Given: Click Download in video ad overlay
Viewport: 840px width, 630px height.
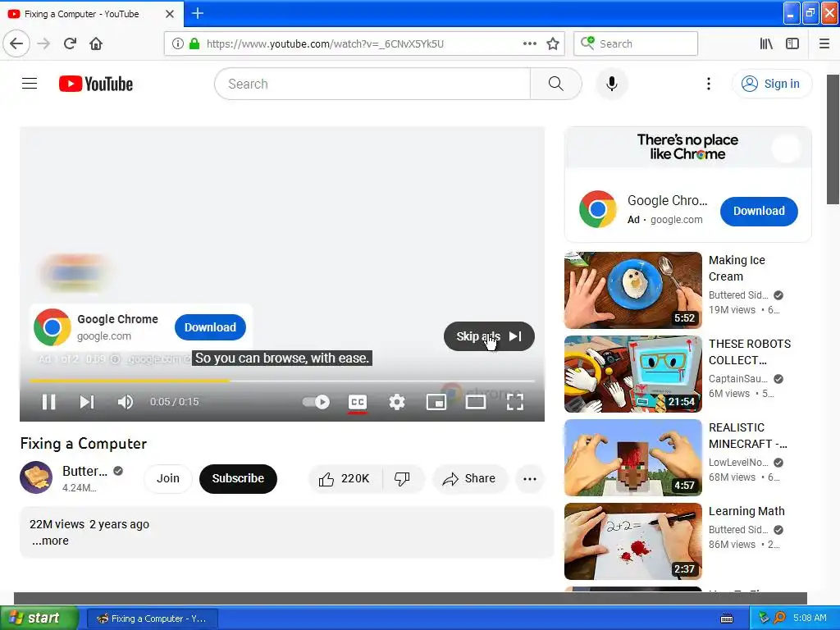Looking at the screenshot, I should coord(210,327).
